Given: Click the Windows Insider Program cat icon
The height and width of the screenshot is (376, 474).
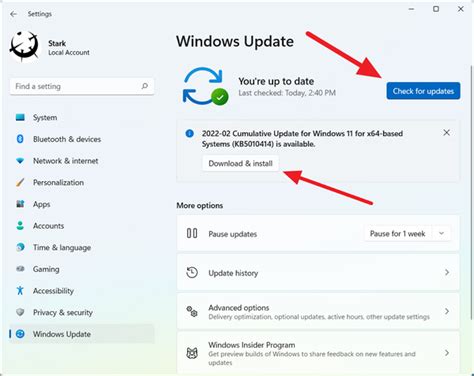Looking at the screenshot, I should coord(192,353).
